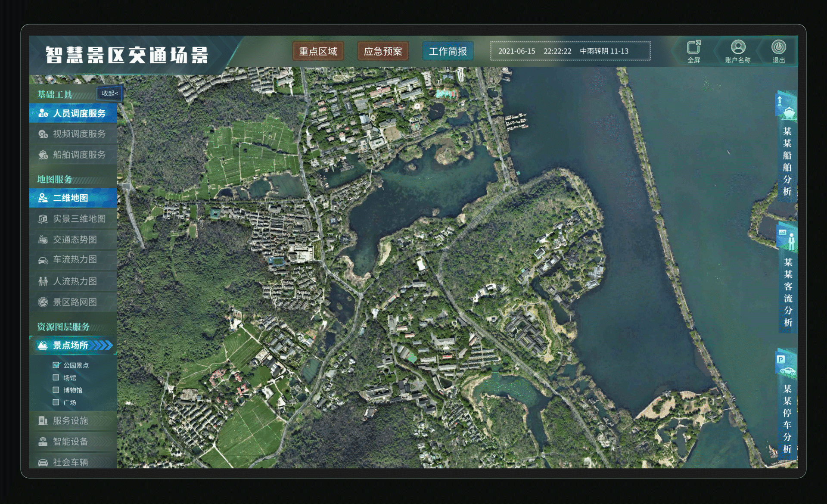This screenshot has height=504, width=827.
Task: Click the 服务设施 building icon
Action: click(43, 420)
